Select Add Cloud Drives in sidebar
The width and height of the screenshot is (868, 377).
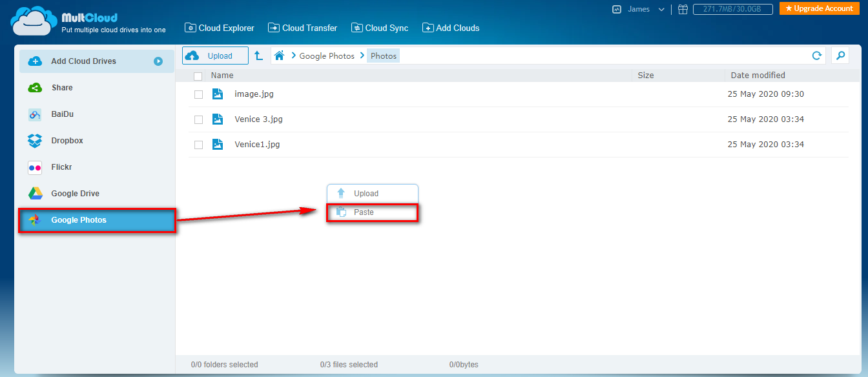pyautogui.click(x=97, y=61)
